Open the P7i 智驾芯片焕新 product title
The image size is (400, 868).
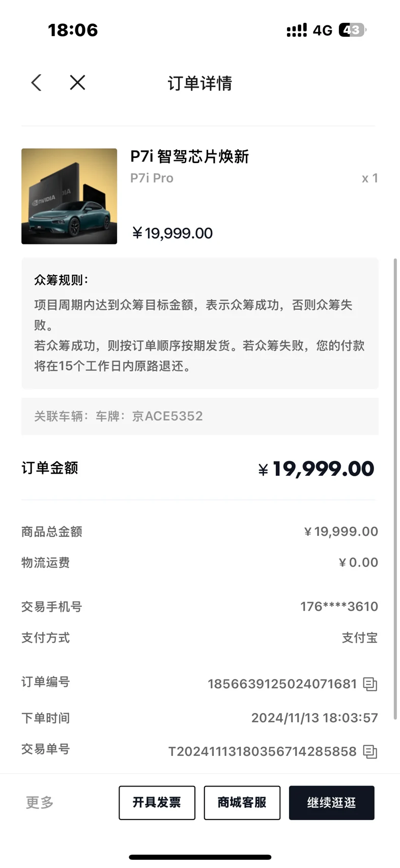tap(189, 156)
